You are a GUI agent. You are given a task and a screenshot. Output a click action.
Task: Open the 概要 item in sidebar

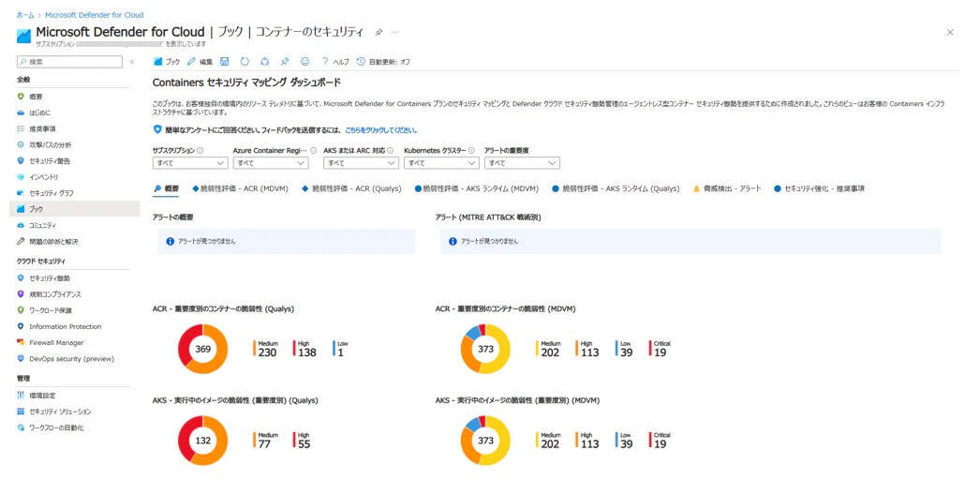(x=36, y=97)
